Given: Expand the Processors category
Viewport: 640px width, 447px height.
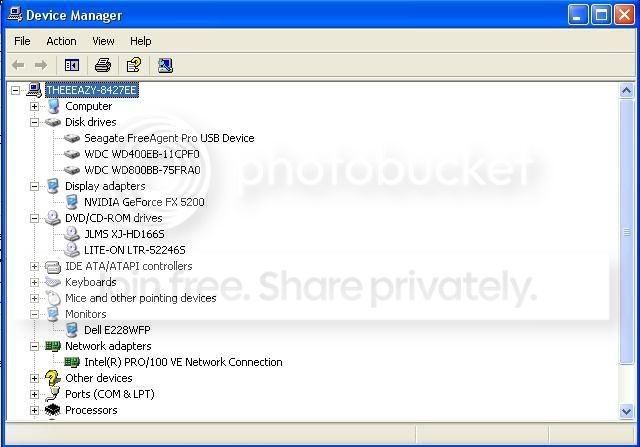Looking at the screenshot, I should pyautogui.click(x=35, y=410).
